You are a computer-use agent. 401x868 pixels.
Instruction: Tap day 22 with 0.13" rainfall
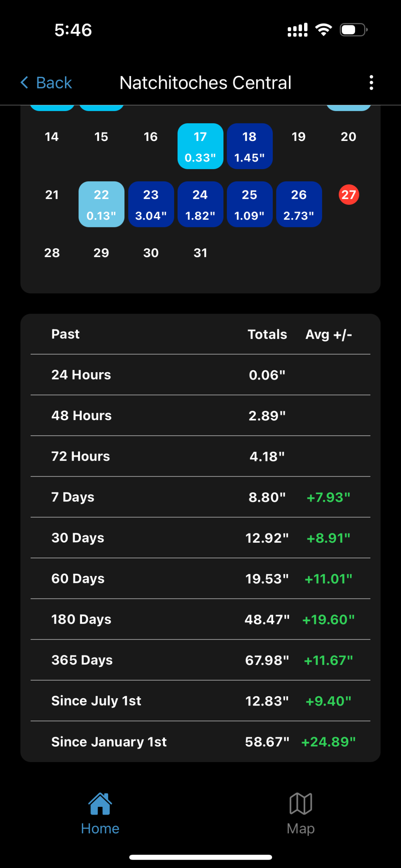tap(101, 205)
